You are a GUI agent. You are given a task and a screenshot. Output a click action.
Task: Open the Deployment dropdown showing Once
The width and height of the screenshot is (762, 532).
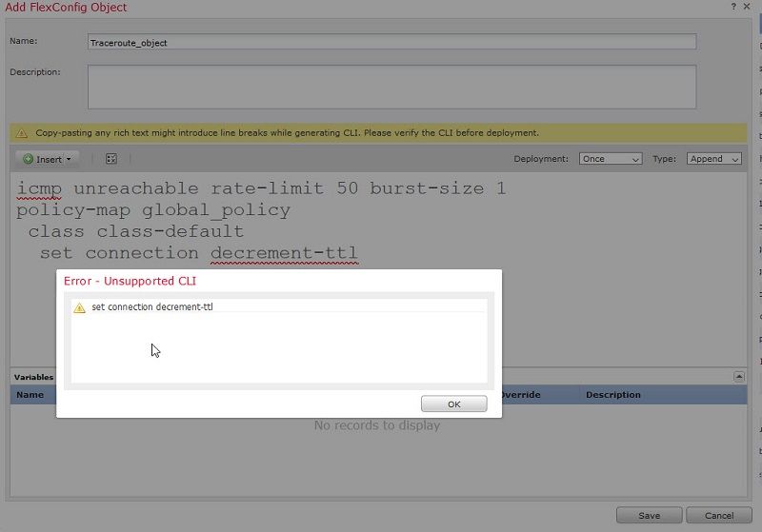click(611, 159)
